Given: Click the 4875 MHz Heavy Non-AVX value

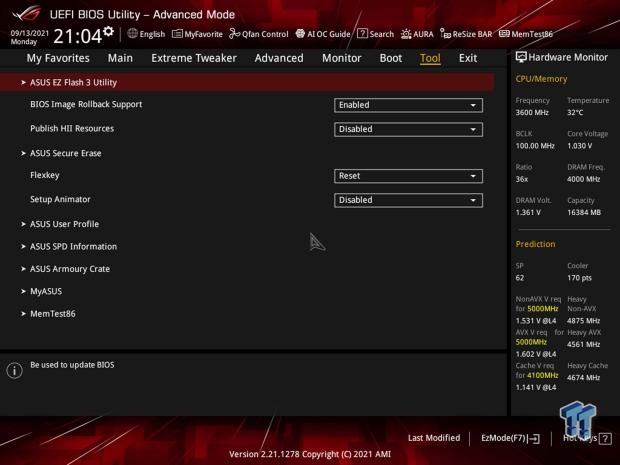Looking at the screenshot, I should 583,321.
